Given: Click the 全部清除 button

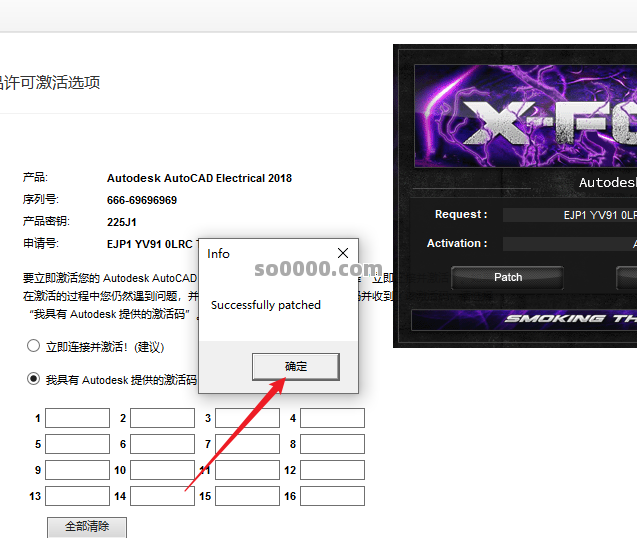Looking at the screenshot, I should click(87, 527).
